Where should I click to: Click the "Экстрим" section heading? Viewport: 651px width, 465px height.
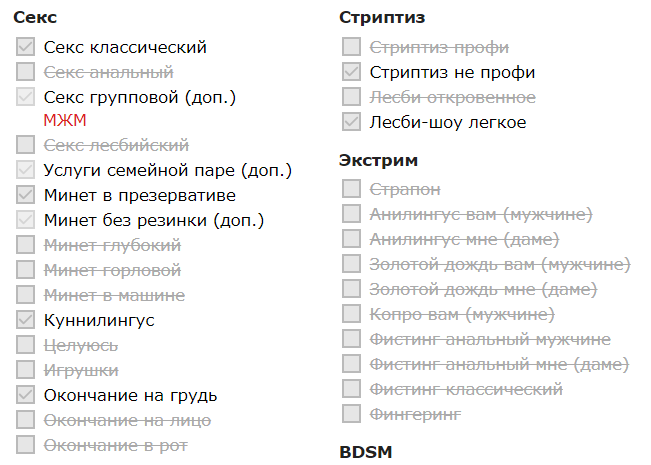378,160
